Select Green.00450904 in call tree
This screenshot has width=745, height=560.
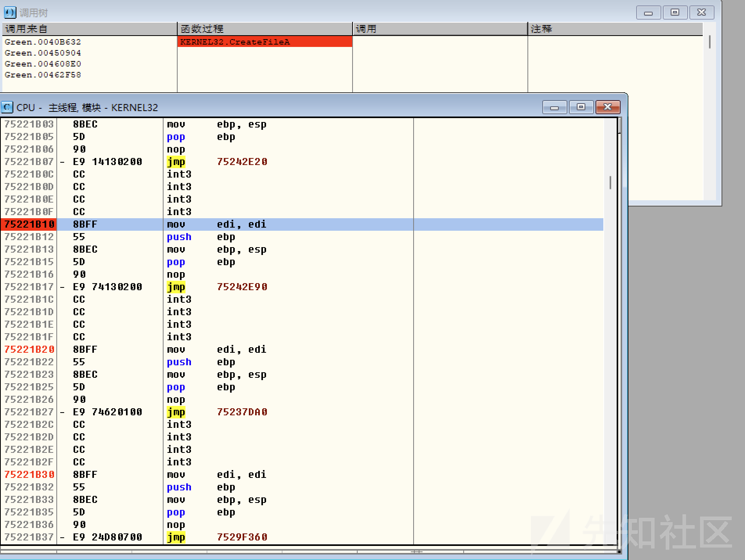[43, 53]
